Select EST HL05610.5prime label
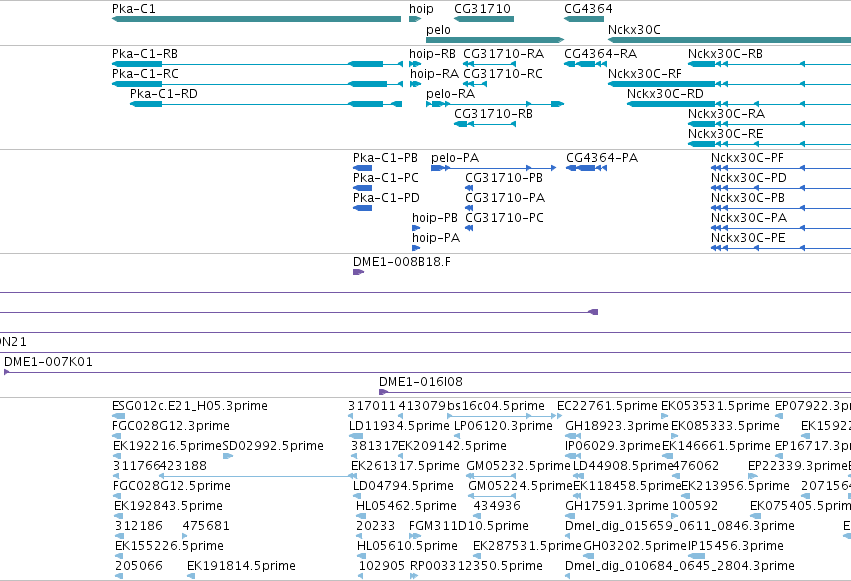 click(408, 546)
